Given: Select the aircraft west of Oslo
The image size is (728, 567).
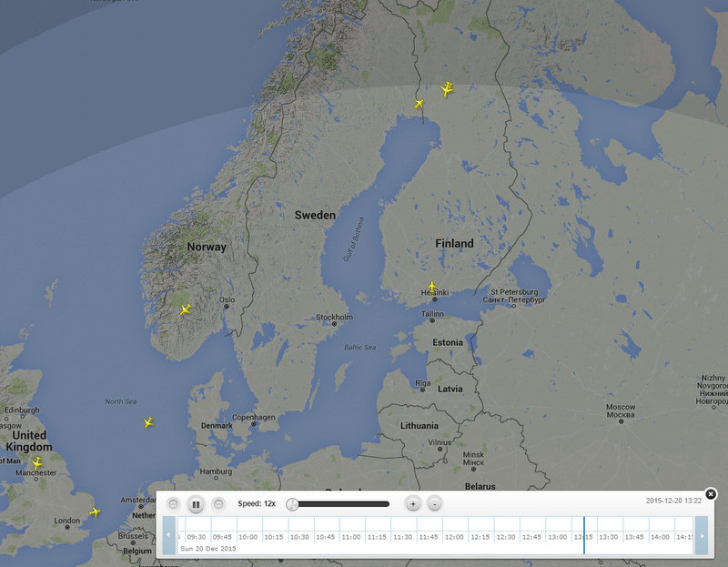Looking at the screenshot, I should pyautogui.click(x=186, y=309).
